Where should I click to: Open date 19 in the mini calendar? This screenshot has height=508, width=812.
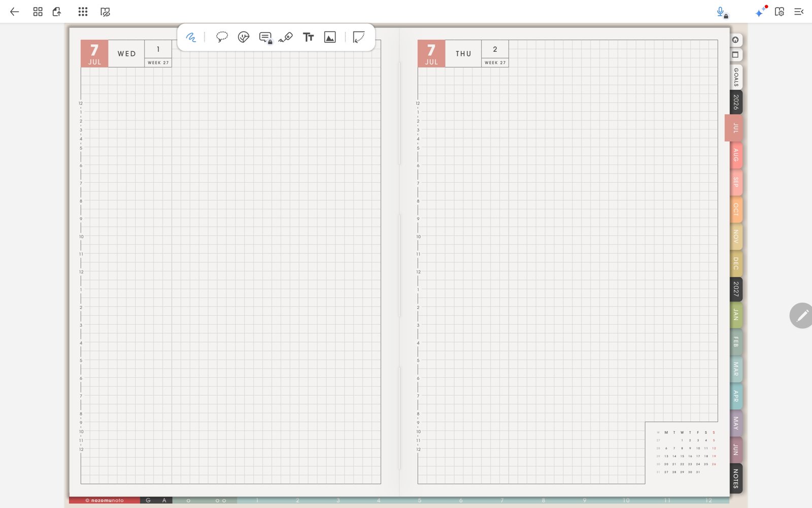pos(714,456)
